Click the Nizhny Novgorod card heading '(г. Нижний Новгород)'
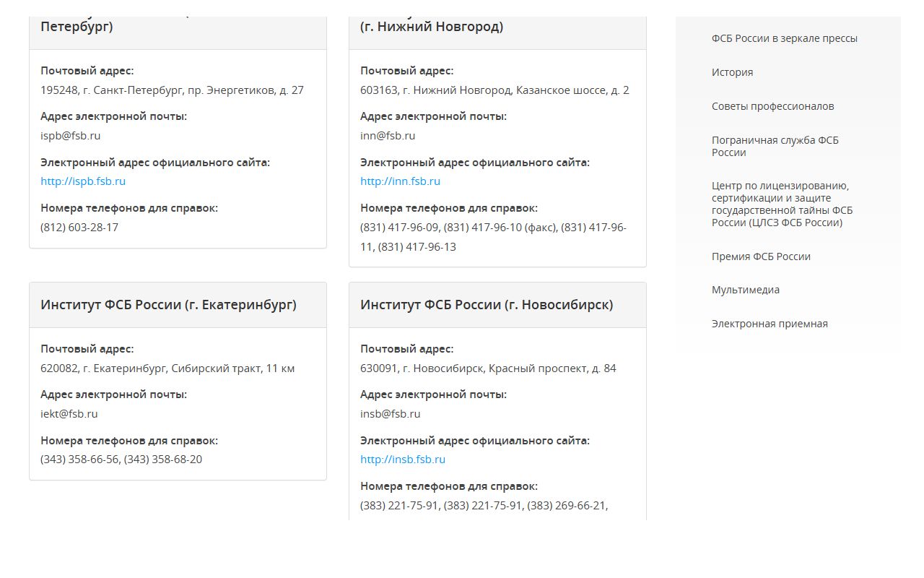Image resolution: width=924 pixels, height=578 pixels. [432, 27]
